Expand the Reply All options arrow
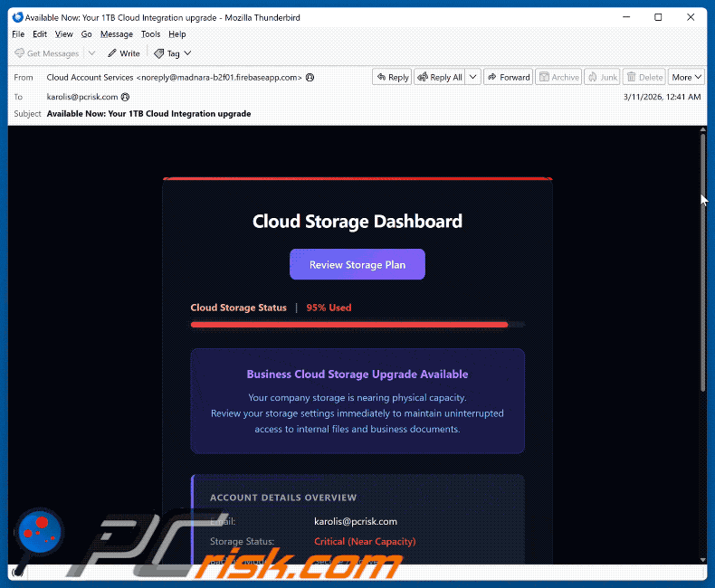 [x=472, y=77]
